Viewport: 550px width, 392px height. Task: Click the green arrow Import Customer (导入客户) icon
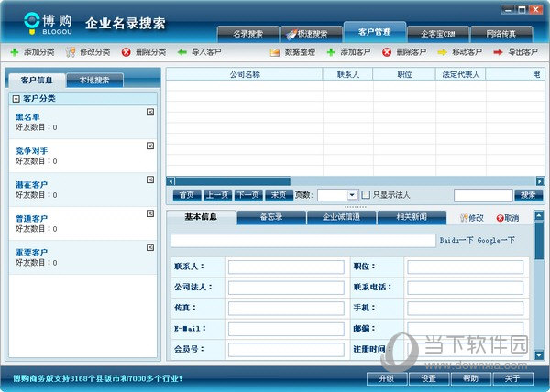(x=181, y=52)
